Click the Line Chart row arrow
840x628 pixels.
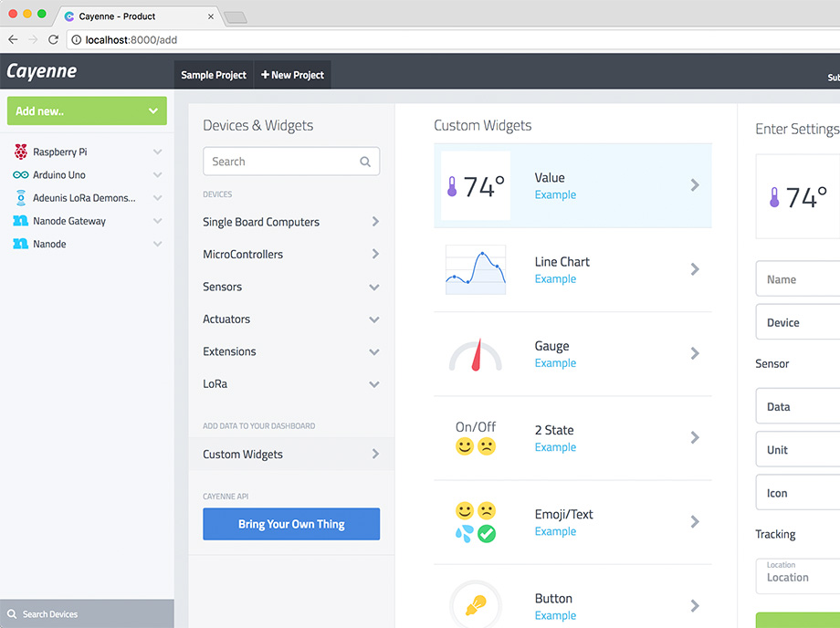(694, 269)
